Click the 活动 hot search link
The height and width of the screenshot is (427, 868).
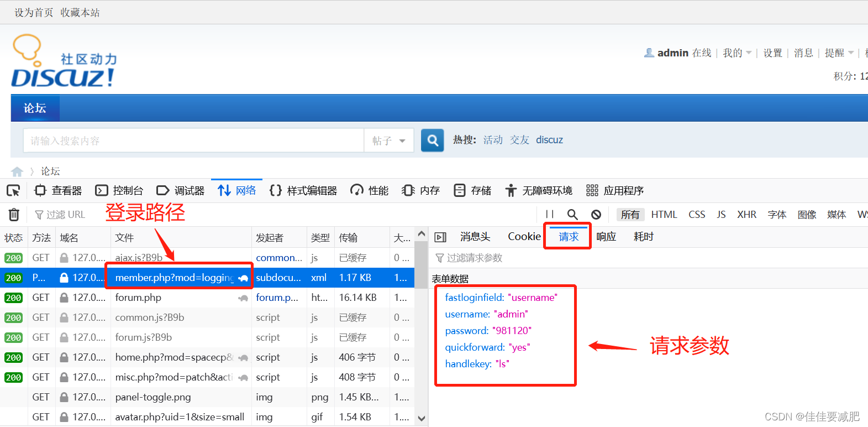pos(493,140)
